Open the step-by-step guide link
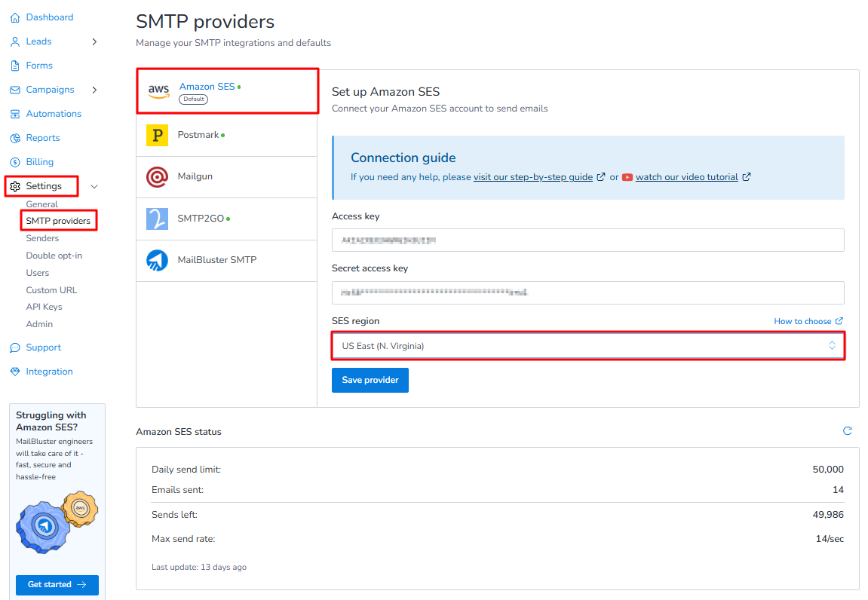This screenshot has height=600, width=868. click(x=533, y=177)
